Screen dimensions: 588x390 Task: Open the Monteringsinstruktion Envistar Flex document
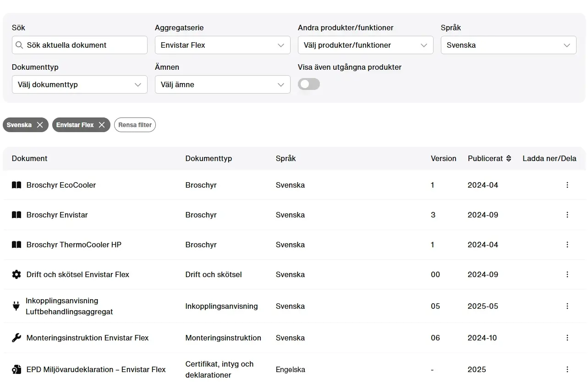tap(88, 338)
